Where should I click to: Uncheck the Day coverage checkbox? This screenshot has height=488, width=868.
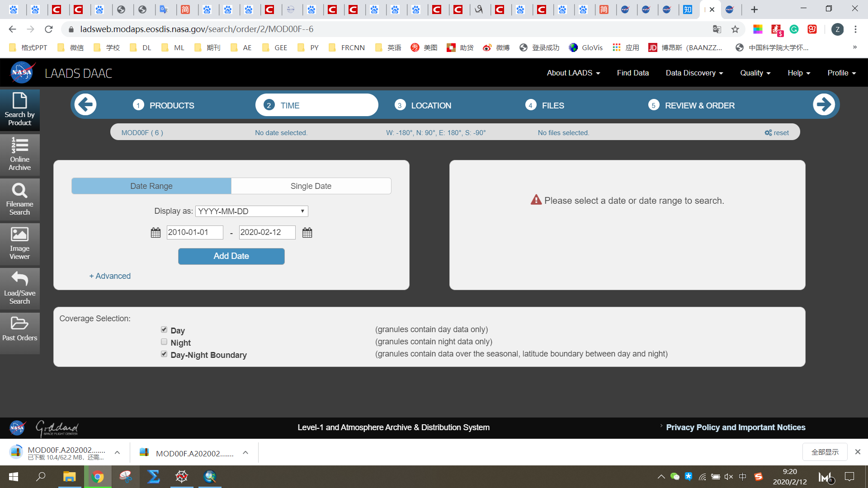(164, 330)
